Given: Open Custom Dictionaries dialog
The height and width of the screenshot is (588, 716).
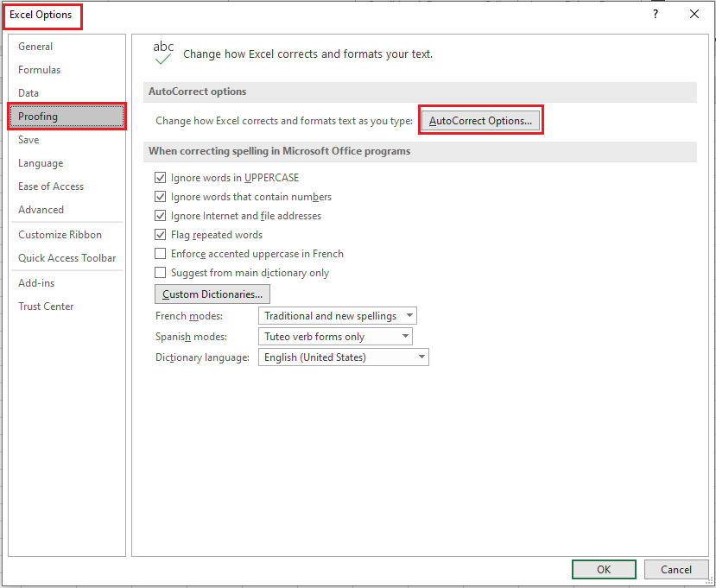Looking at the screenshot, I should (212, 294).
